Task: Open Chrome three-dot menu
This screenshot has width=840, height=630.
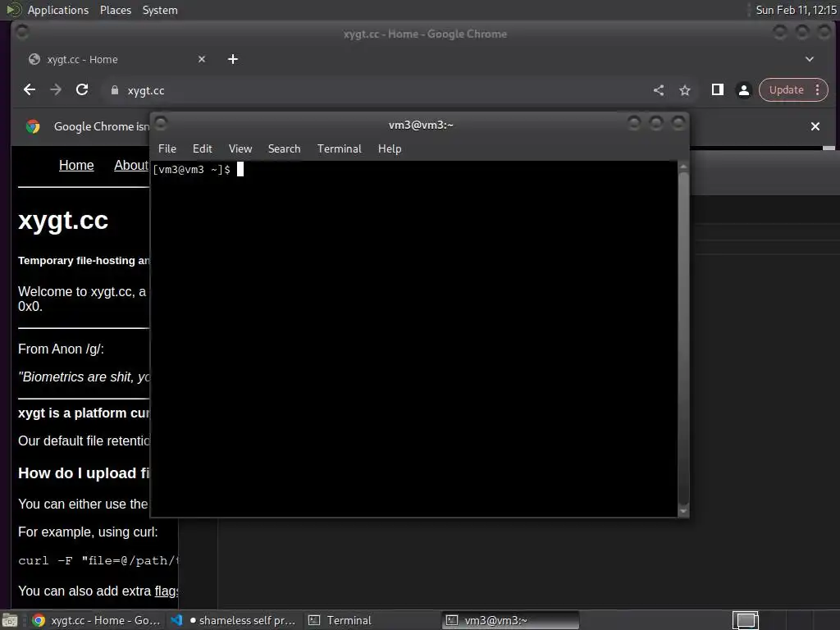Action: point(818,90)
